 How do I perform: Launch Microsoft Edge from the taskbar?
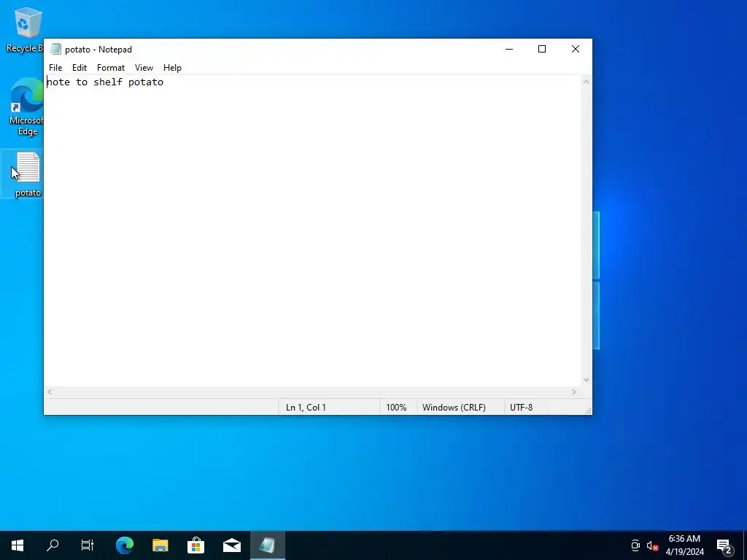tap(125, 545)
